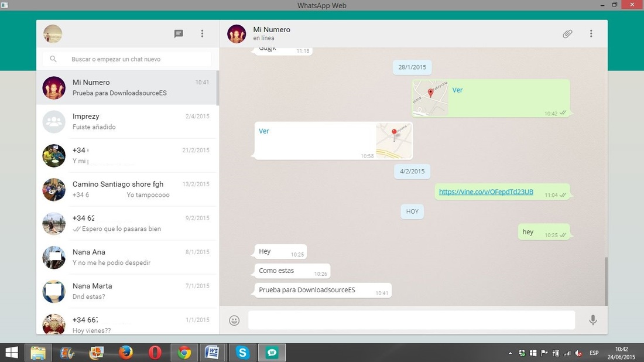Open the +34 chat dated 21/2/2015

pyautogui.click(x=126, y=156)
